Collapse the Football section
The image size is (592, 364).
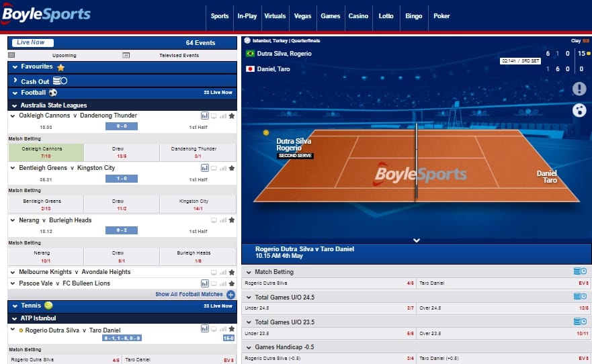pyautogui.click(x=15, y=93)
